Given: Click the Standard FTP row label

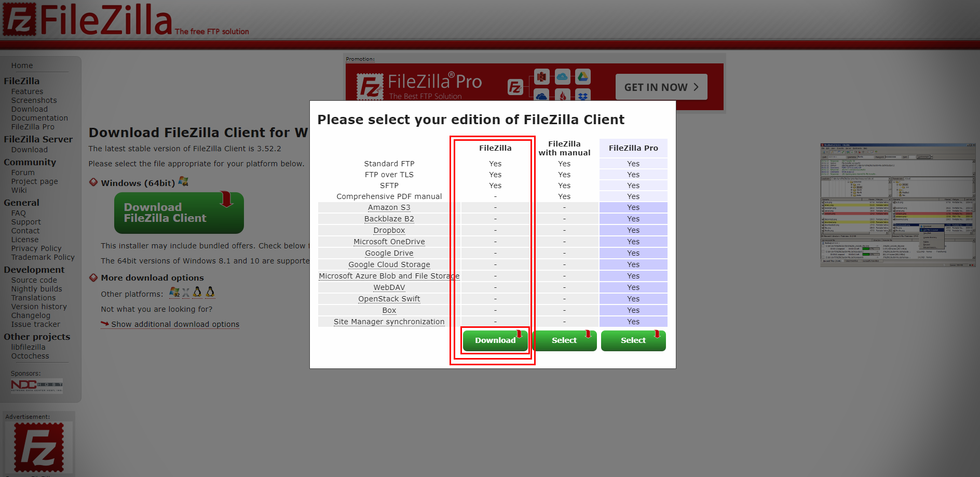Looking at the screenshot, I should pos(389,164).
